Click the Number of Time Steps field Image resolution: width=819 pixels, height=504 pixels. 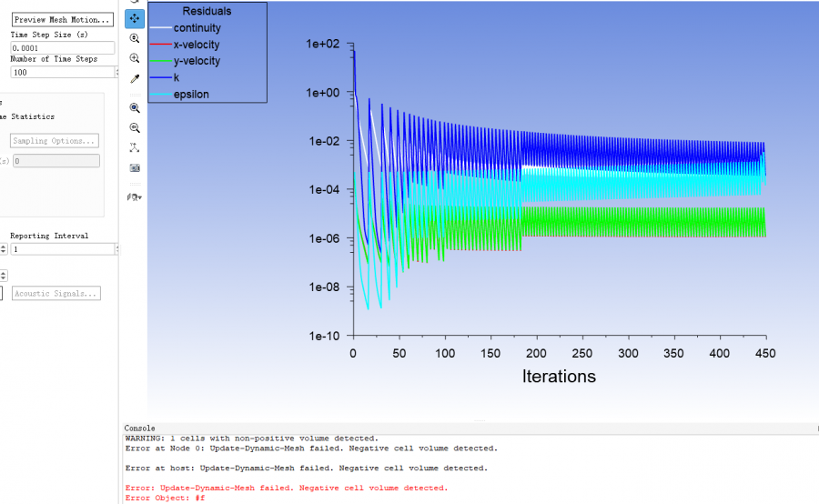[x=62, y=72]
